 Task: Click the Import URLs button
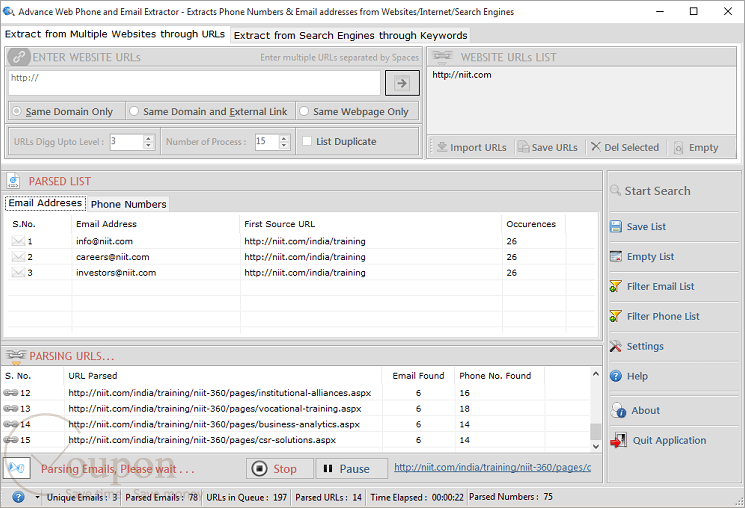(x=472, y=147)
